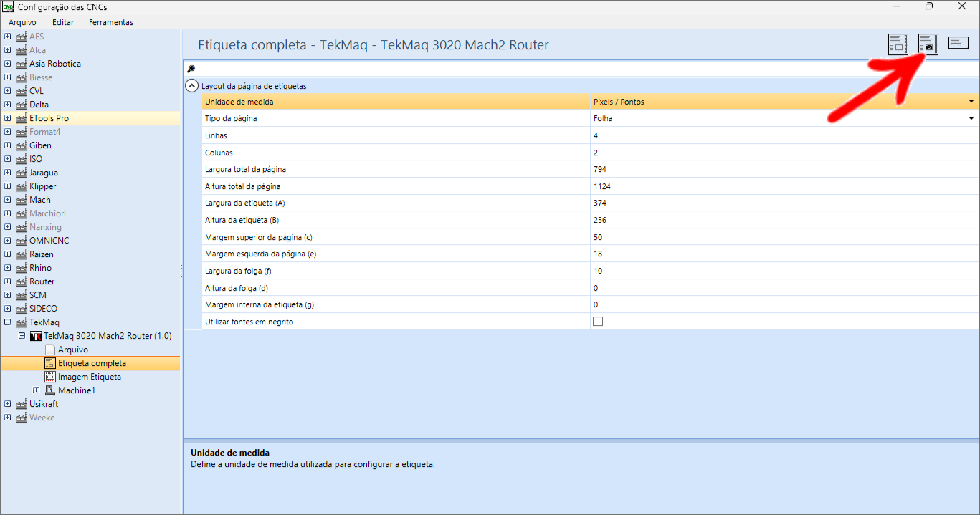Click the SIDECO factory icon
Viewport: 980px width, 515px height.
pyautogui.click(x=21, y=309)
